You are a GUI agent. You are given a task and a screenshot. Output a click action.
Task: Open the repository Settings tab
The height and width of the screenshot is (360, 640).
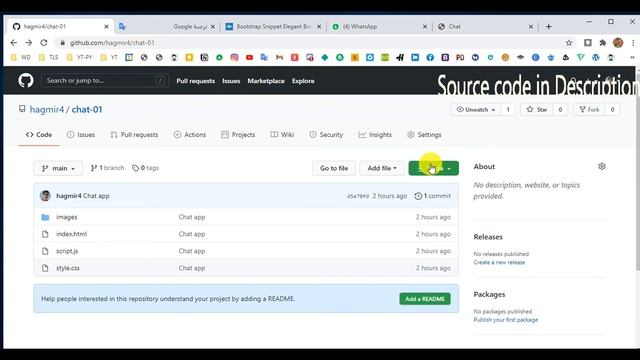coord(424,135)
